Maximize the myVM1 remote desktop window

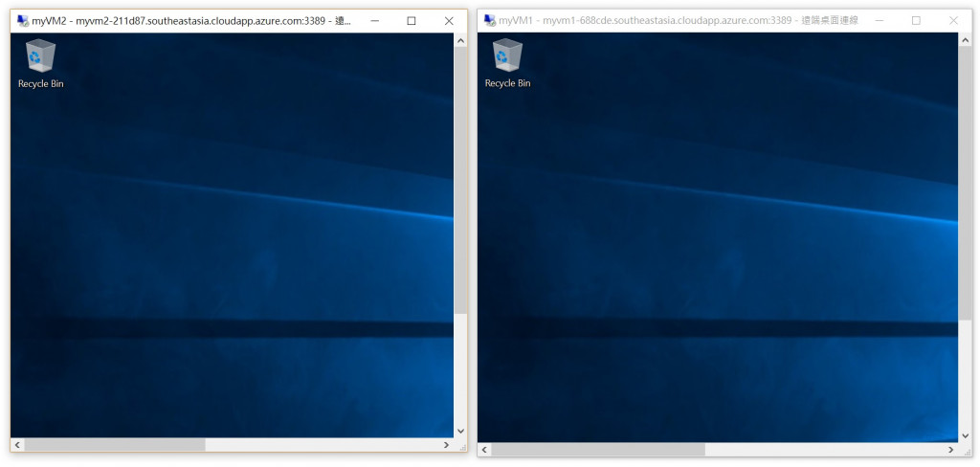point(916,21)
